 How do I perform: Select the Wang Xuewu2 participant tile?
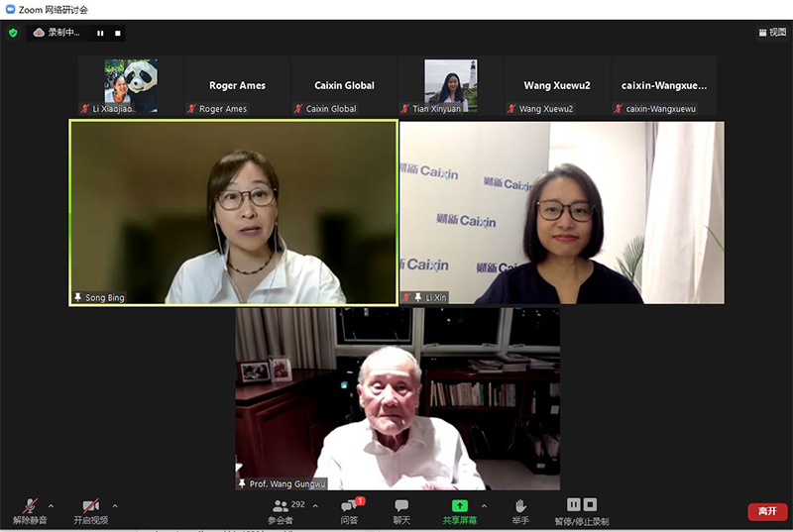557,85
